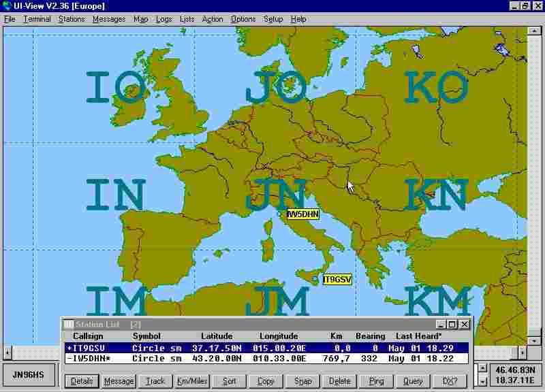Image resolution: width=545 pixels, height=392 pixels.
Task: Click the Station List window icon
Action: tap(69, 325)
